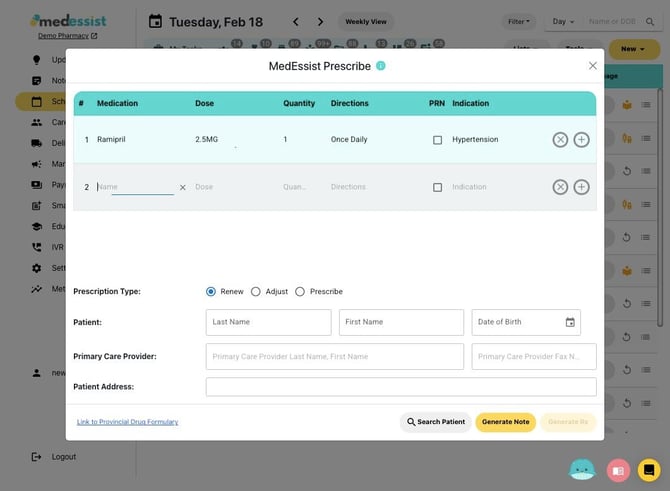Open the Filter dropdown
670x491 pixels.
[x=519, y=21]
